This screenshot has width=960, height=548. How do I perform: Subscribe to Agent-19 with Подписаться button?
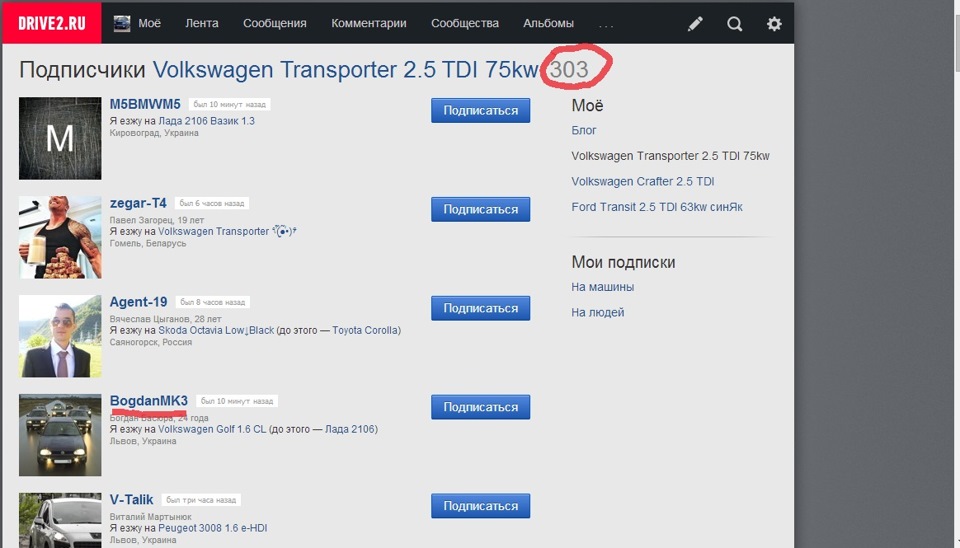click(481, 309)
